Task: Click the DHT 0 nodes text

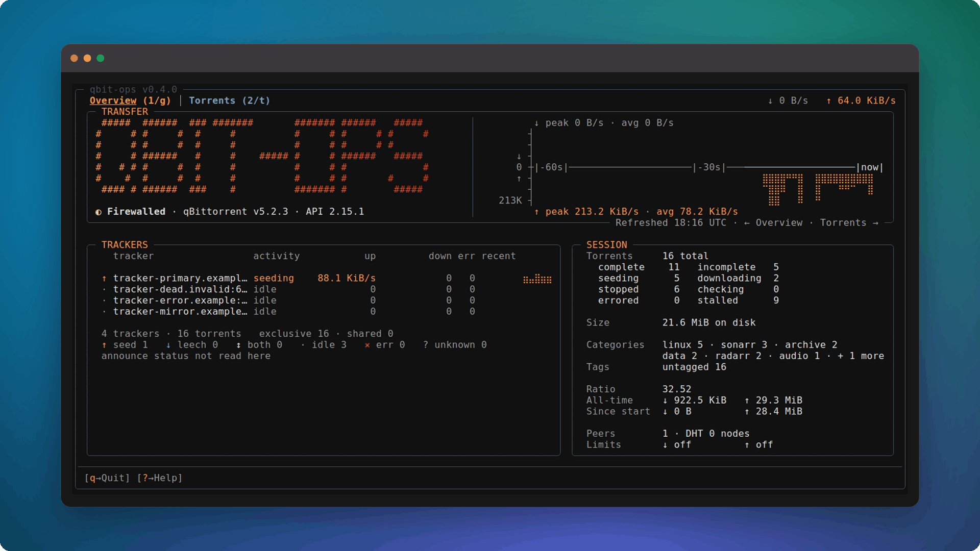Action: coord(718,434)
